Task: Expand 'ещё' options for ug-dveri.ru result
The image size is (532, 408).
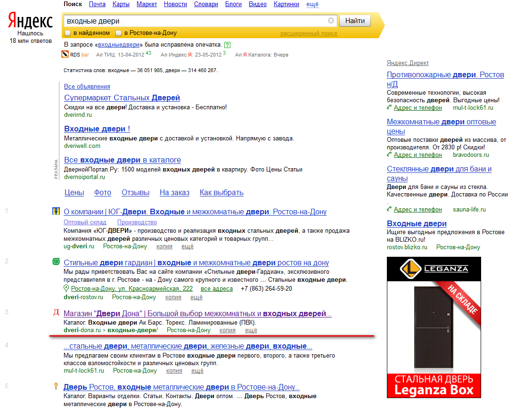Action: pos(187,246)
